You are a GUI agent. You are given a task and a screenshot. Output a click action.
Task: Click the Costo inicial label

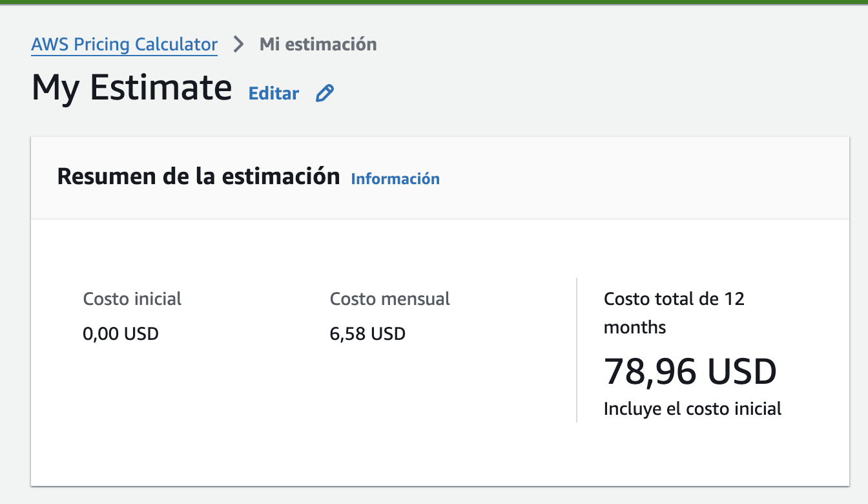(x=132, y=299)
